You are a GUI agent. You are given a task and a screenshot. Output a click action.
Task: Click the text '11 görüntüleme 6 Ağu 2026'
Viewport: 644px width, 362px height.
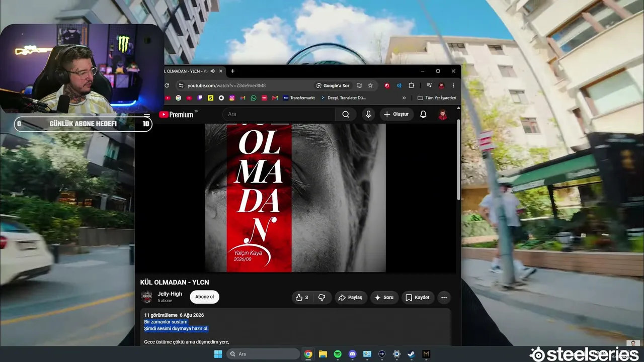[x=174, y=315]
